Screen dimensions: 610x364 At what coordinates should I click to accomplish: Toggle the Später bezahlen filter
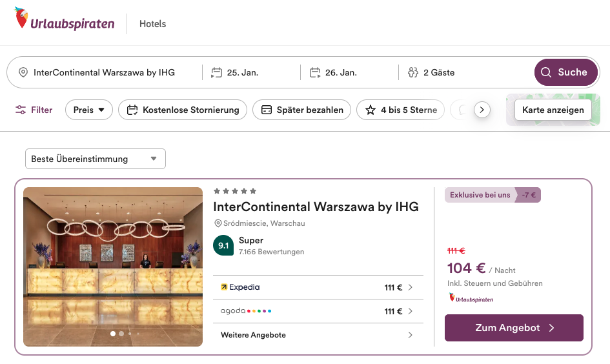301,110
